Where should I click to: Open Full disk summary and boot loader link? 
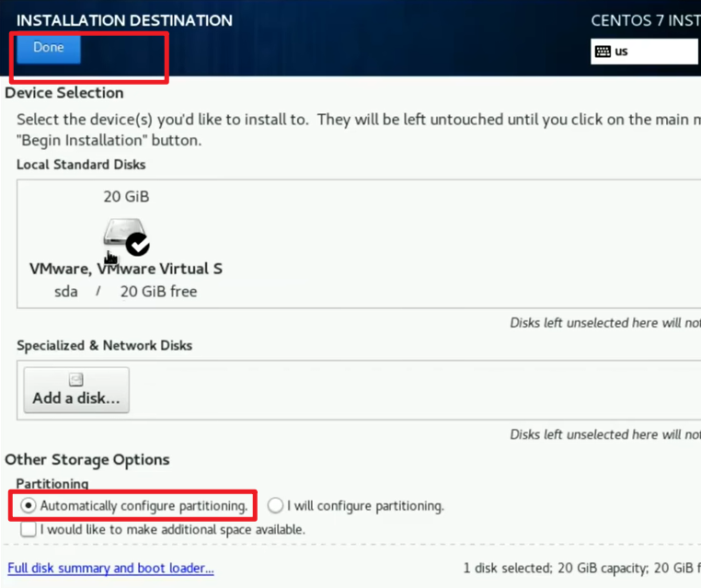(110, 568)
